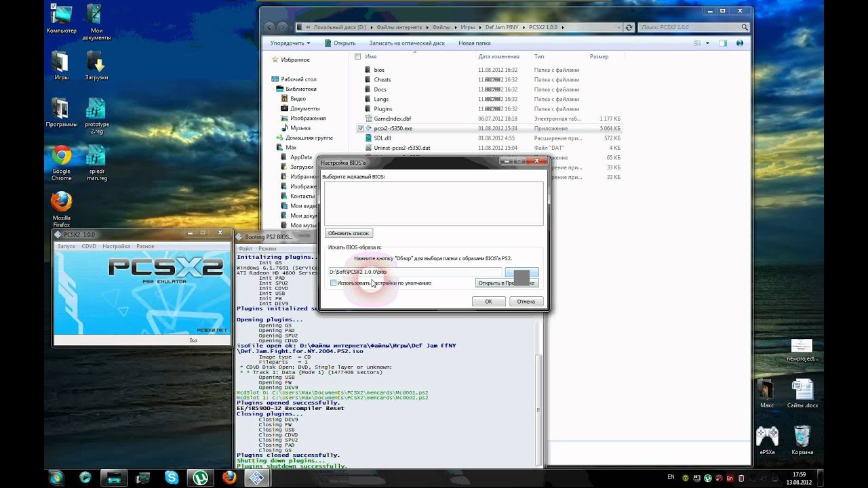Image resolution: width=868 pixels, height=488 pixels.
Task: Select the Программы desktop icon
Action: (x=61, y=113)
